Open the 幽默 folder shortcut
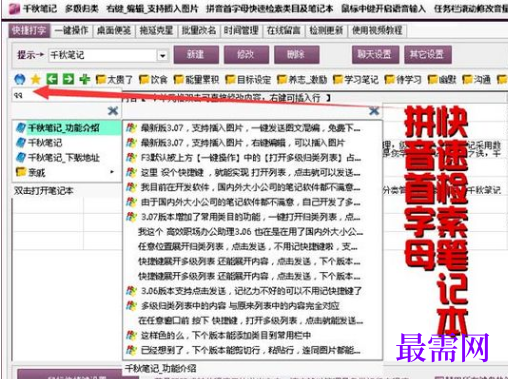 (442, 79)
